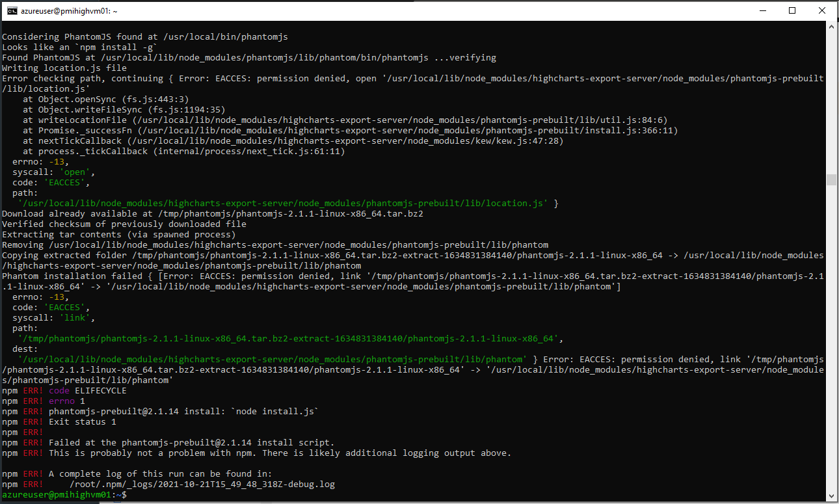Click the 'at process._tickCallback' stack line
The width and height of the screenshot is (839, 504).
click(x=184, y=152)
